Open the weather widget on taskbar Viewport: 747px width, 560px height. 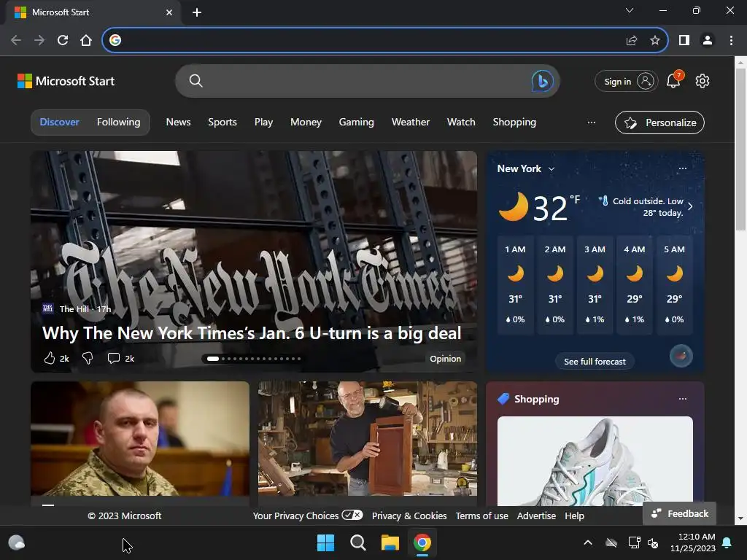point(17,542)
